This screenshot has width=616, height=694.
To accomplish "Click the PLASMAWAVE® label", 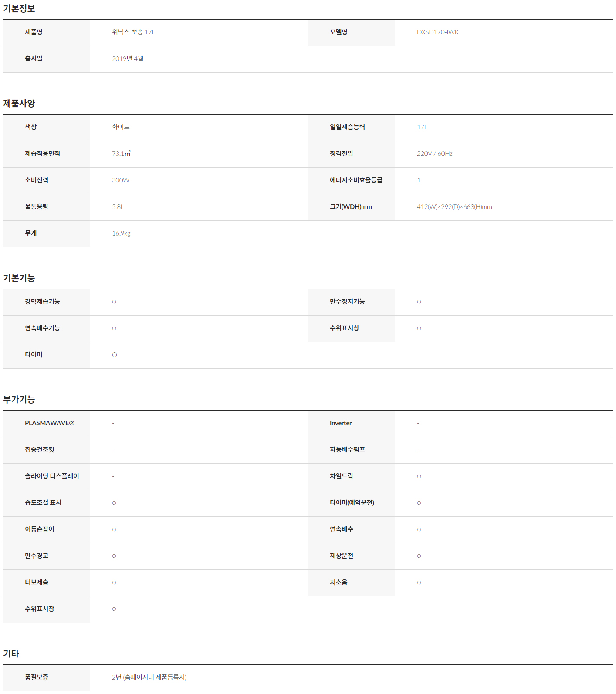I will click(49, 423).
